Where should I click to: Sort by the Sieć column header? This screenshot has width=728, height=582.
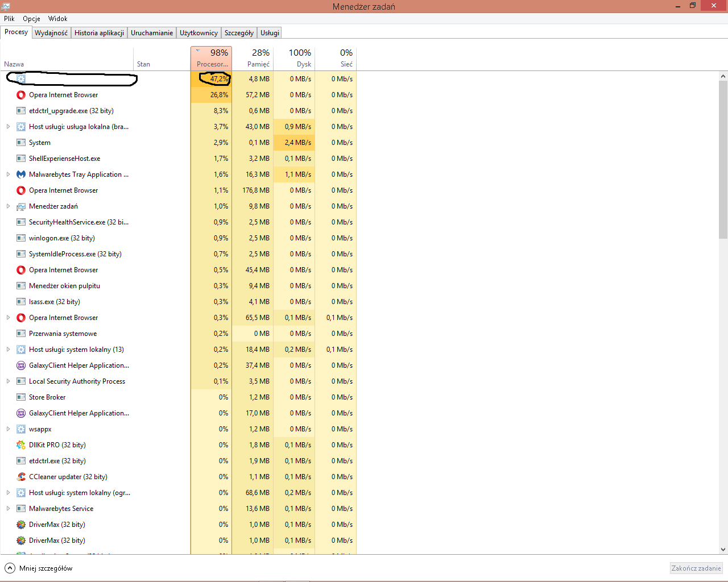[x=336, y=59]
